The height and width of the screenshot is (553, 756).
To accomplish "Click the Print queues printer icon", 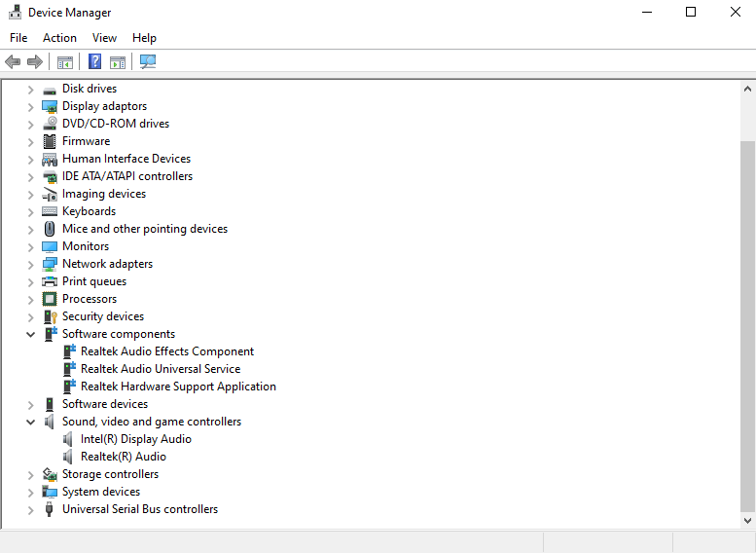I will tap(50, 281).
